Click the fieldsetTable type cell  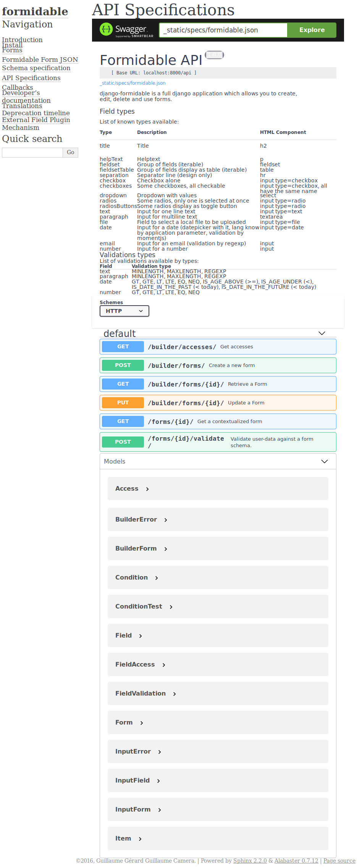coord(117,170)
